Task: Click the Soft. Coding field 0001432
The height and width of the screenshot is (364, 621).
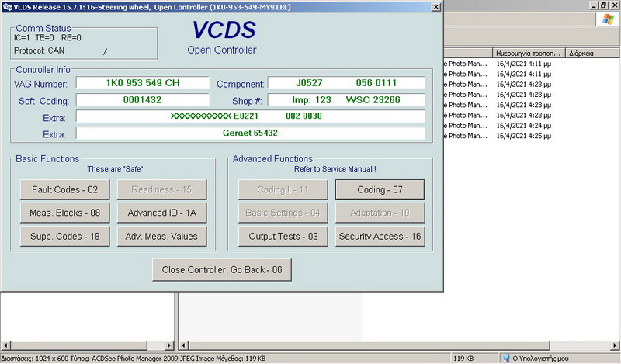Action: [143, 100]
